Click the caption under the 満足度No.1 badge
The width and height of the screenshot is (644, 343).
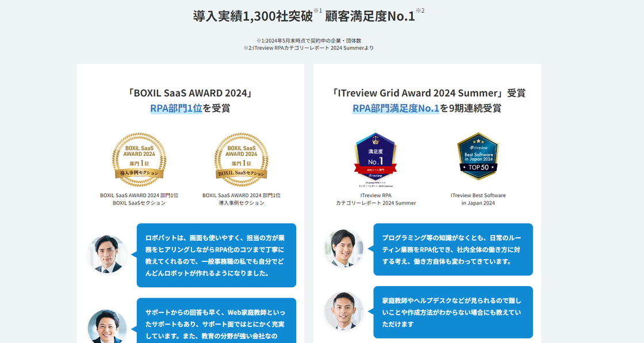[x=377, y=199]
